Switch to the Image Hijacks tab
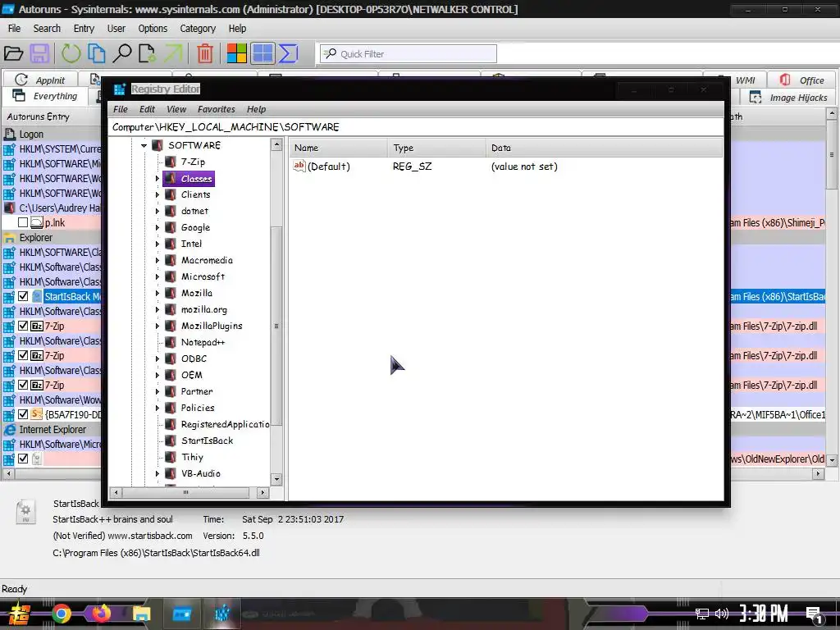840x630 pixels. tap(788, 98)
